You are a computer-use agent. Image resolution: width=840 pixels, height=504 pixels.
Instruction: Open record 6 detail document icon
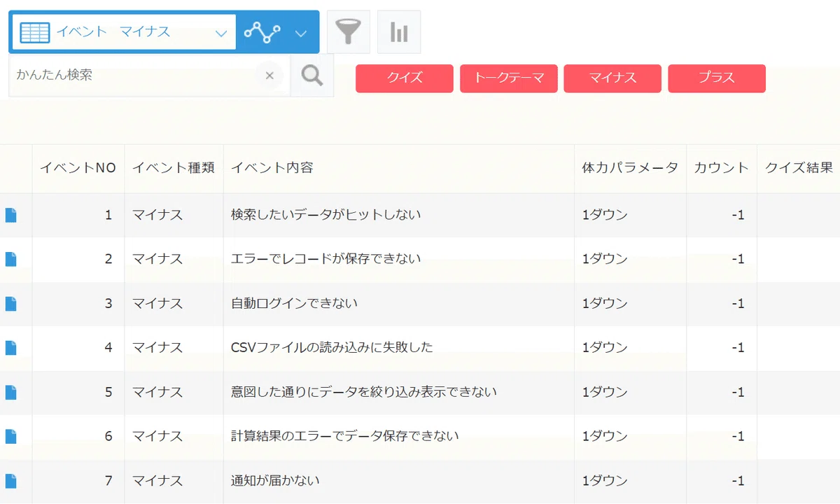[10, 437]
